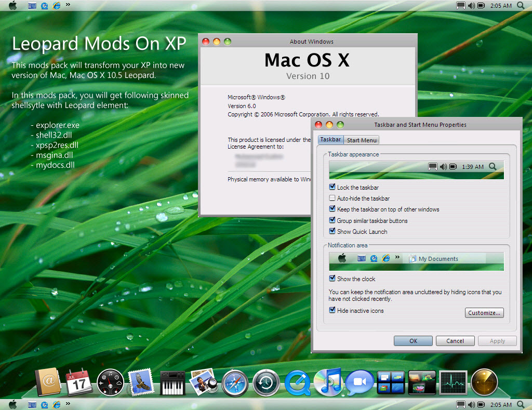Launch QuickTime Player from dock

pos(298,383)
